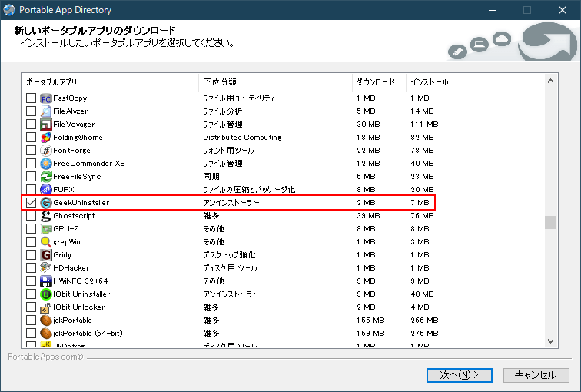Click the Gridy G icon
581x392 pixels.
point(45,255)
